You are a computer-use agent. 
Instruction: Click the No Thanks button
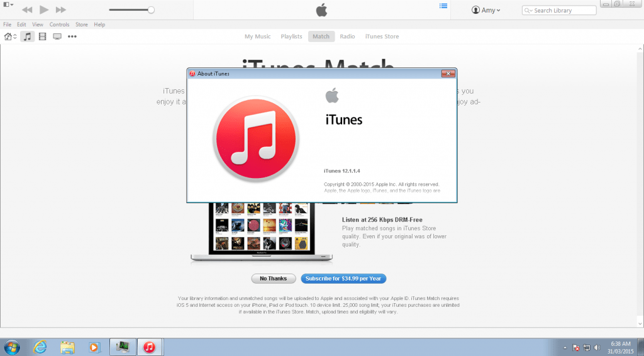click(x=274, y=279)
